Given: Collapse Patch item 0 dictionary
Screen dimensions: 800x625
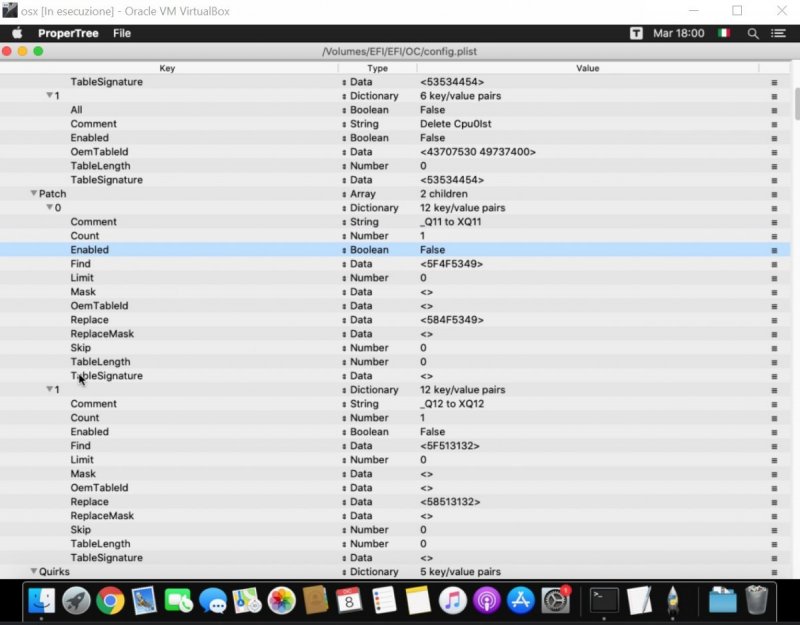Looking at the screenshot, I should [49, 207].
